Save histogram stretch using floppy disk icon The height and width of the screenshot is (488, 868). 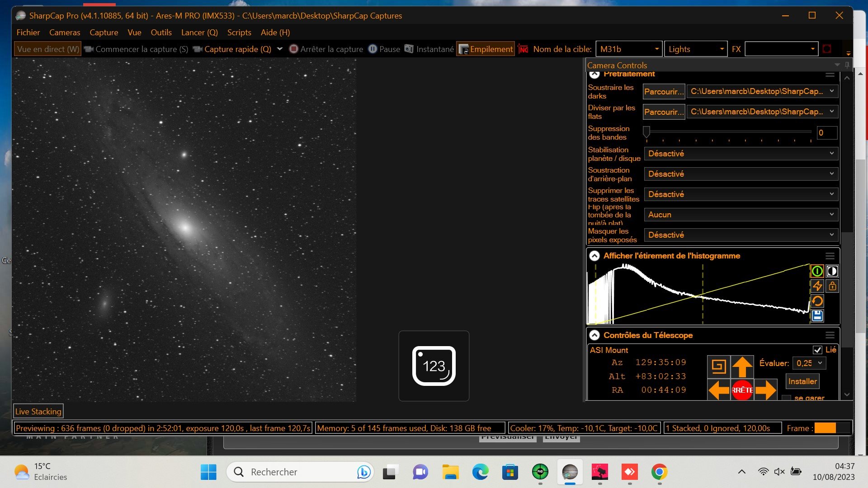point(817,316)
